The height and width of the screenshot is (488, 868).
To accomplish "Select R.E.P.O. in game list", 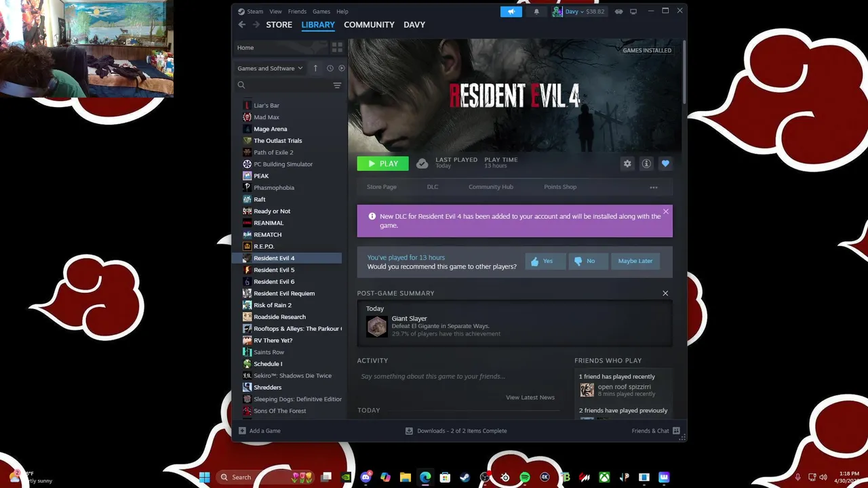I will 288,247.
